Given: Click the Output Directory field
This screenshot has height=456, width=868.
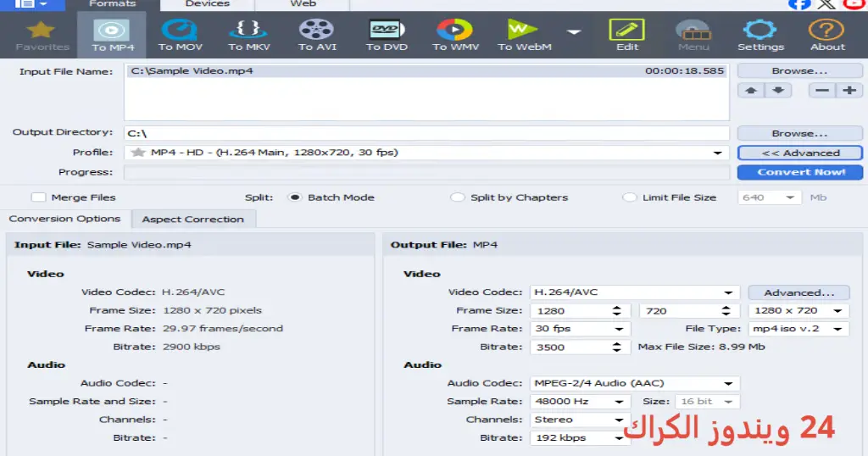Looking at the screenshot, I should [426, 133].
